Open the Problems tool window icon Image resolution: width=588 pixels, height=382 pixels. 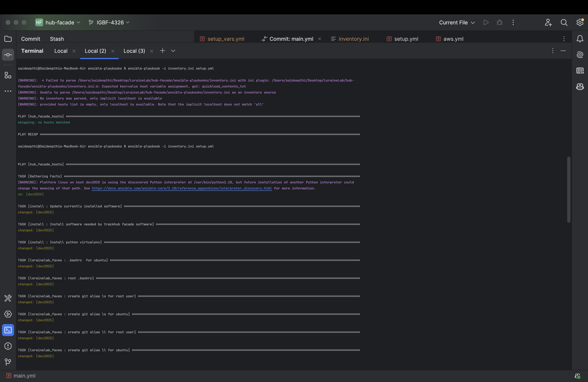8,346
